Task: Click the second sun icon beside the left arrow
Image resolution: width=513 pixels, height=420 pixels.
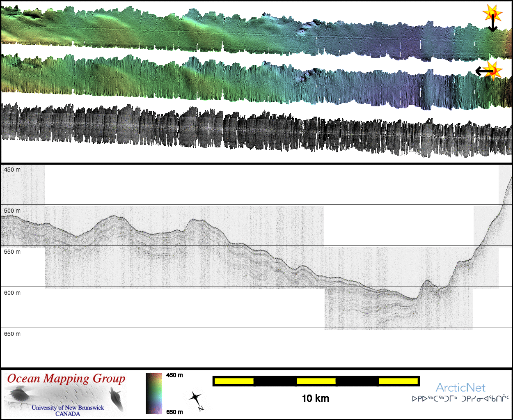Action: 493,70
